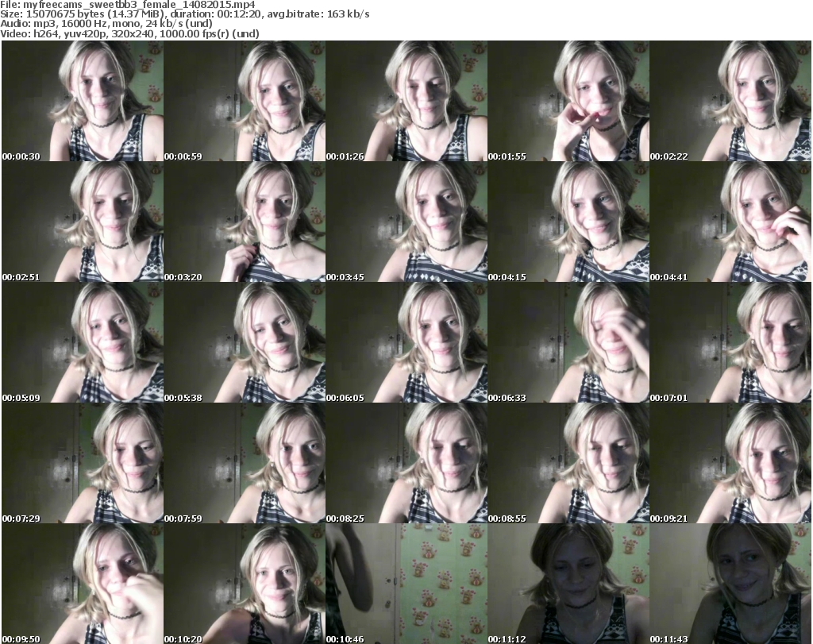Open the thumbnail at 00:08:25

406,463
